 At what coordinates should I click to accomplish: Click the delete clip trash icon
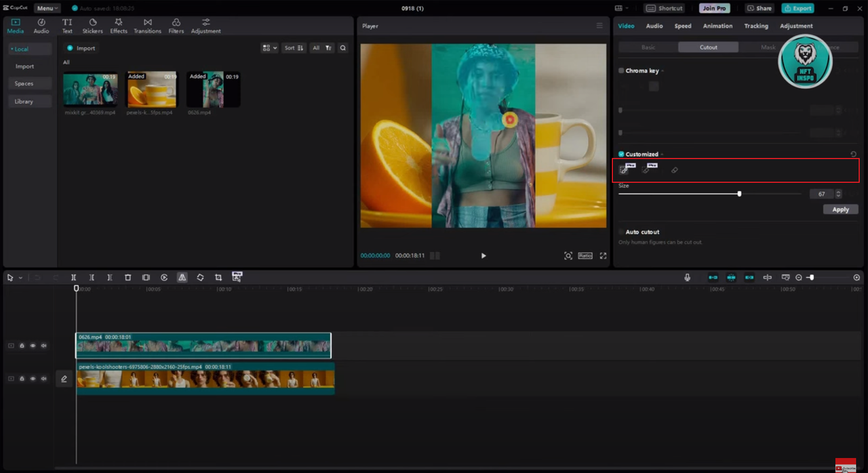127,278
